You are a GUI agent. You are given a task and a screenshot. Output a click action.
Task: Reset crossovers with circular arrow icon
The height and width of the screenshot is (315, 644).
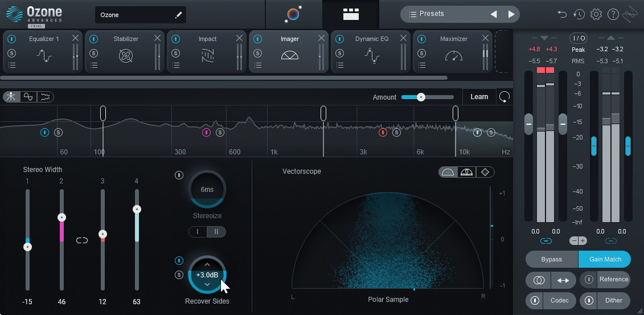[x=504, y=97]
